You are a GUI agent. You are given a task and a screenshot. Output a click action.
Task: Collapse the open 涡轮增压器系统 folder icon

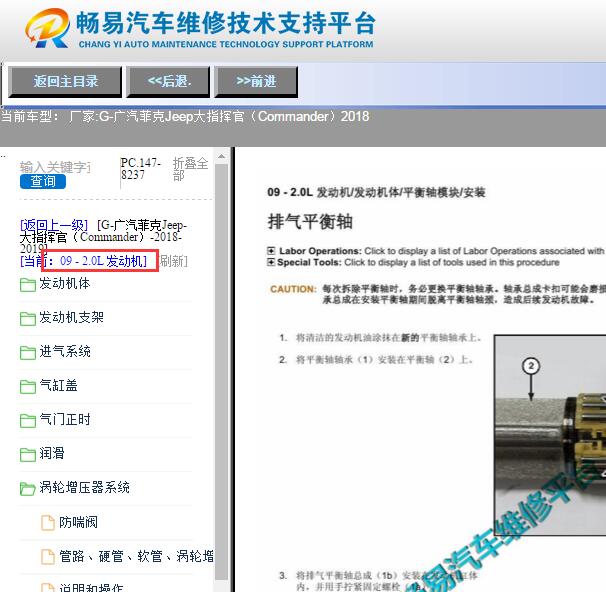[28, 488]
